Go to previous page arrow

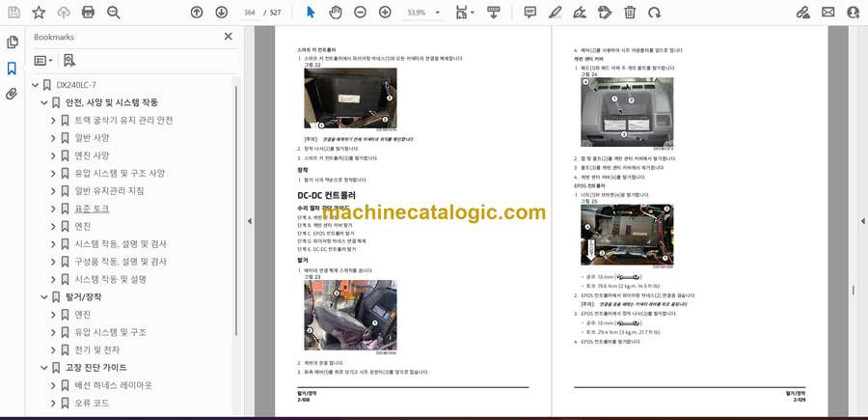pyautogui.click(x=197, y=13)
